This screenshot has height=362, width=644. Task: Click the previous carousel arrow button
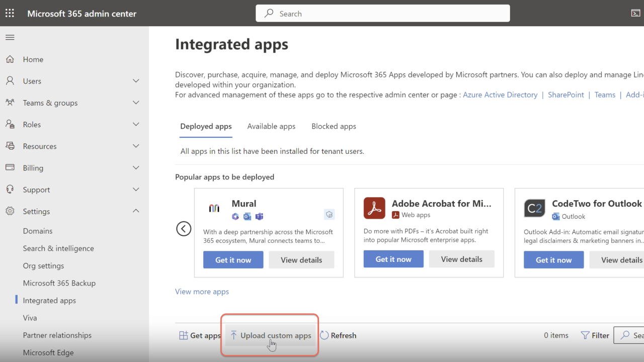point(184,229)
